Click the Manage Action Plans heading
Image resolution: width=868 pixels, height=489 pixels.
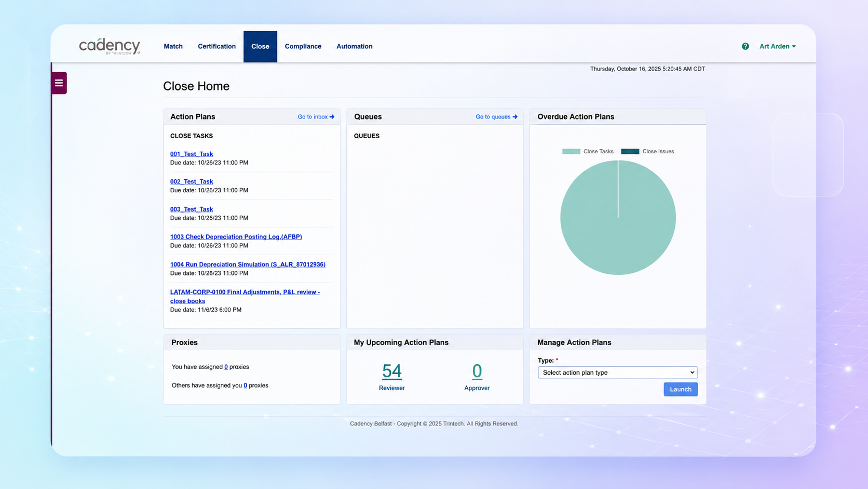[x=574, y=342]
